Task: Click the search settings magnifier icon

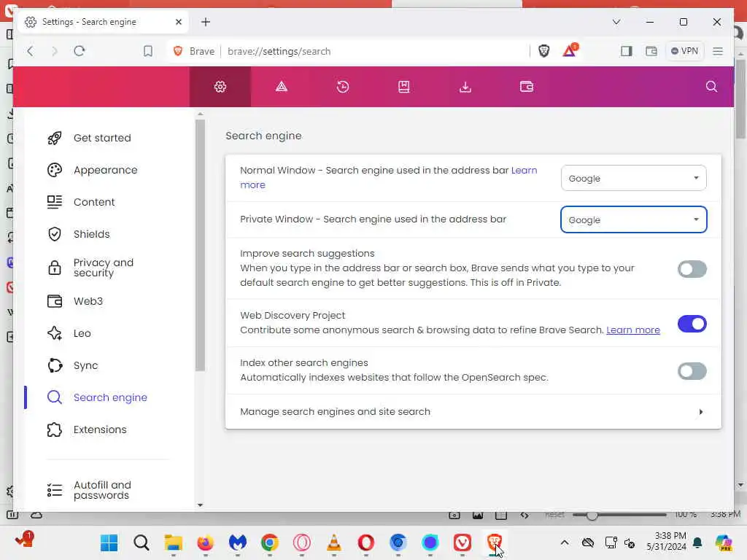Action: [711, 86]
